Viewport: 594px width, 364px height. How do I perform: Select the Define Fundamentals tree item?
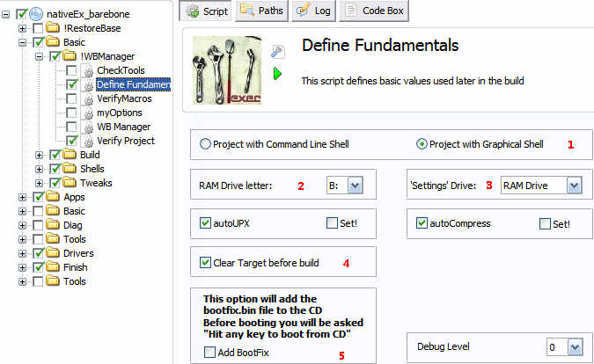(134, 84)
